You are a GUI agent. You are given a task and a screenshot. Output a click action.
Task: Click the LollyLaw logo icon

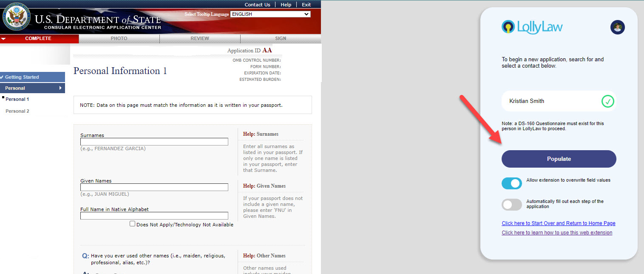tap(508, 27)
